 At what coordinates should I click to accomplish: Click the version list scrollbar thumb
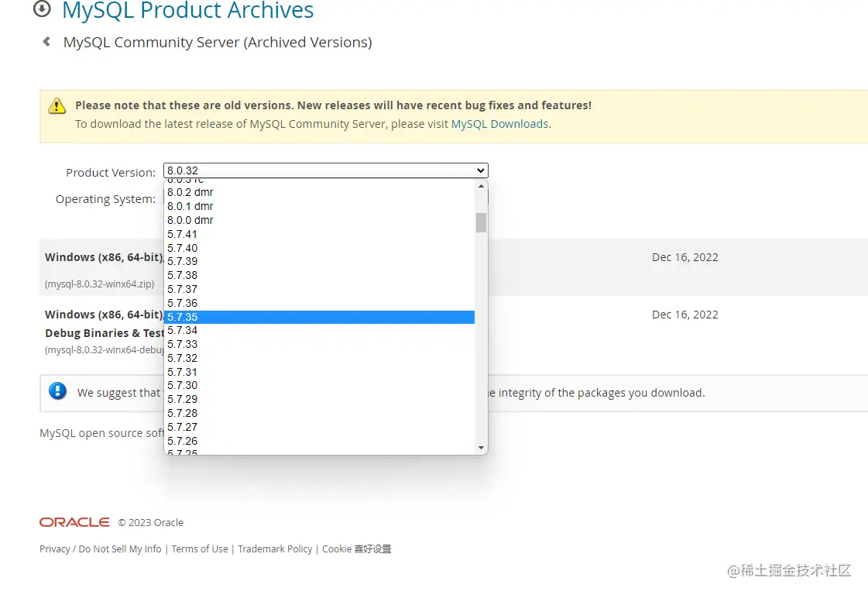(481, 222)
